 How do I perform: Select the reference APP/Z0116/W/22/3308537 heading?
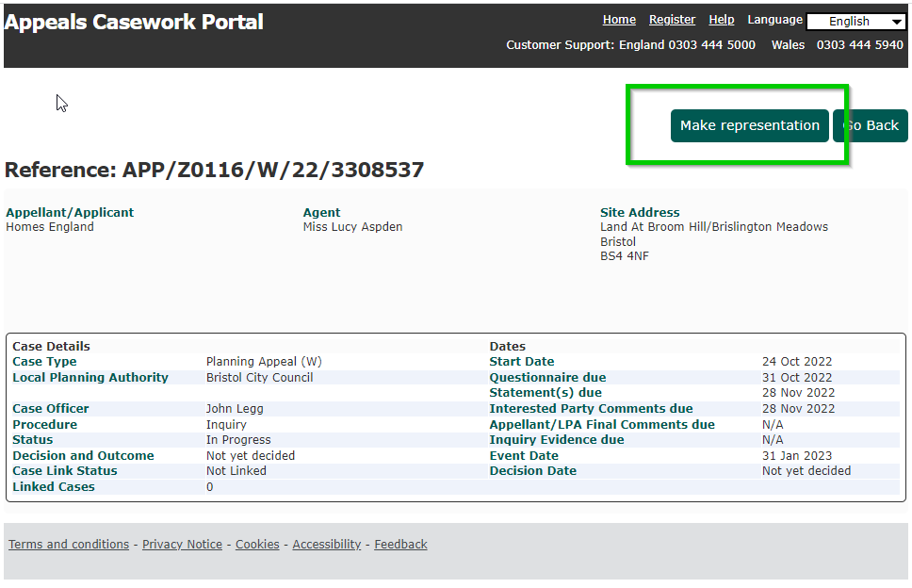coord(214,170)
